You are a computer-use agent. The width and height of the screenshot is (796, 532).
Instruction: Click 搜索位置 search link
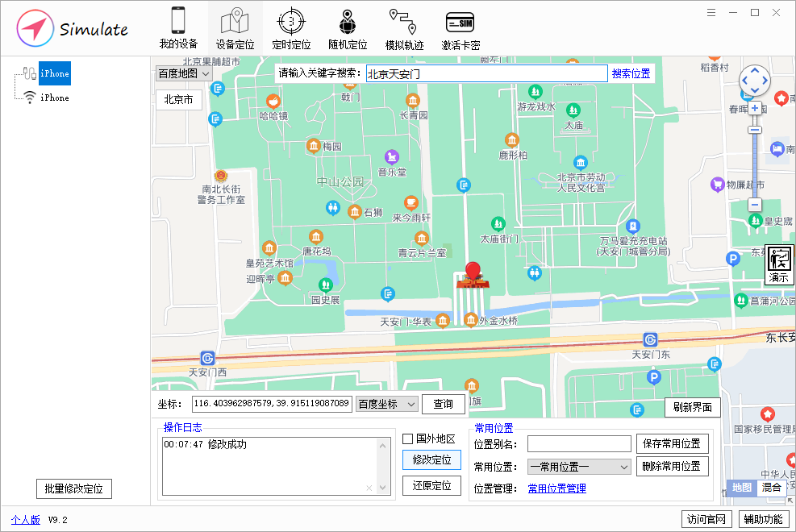point(631,73)
